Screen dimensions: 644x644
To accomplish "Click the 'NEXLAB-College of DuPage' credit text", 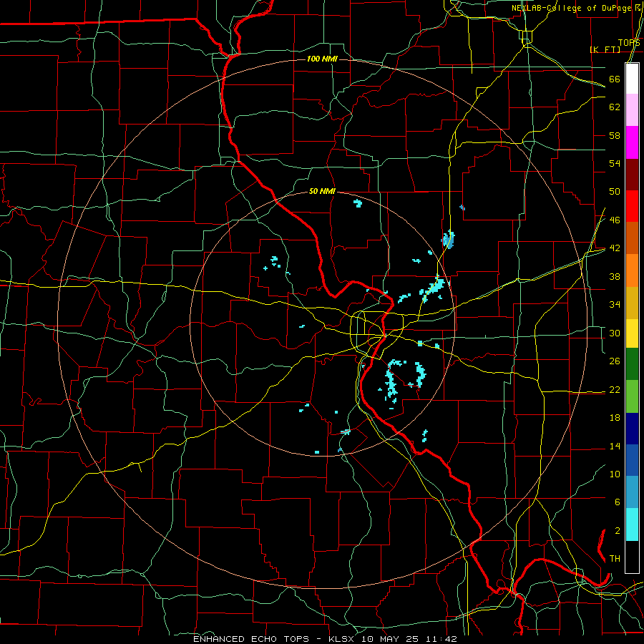I will point(571,8).
